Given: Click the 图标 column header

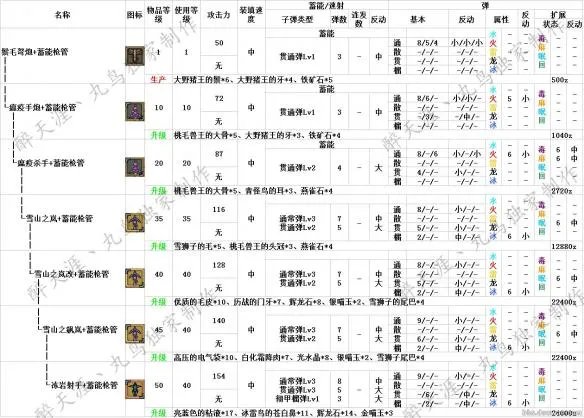Looking at the screenshot, I should (x=134, y=15).
